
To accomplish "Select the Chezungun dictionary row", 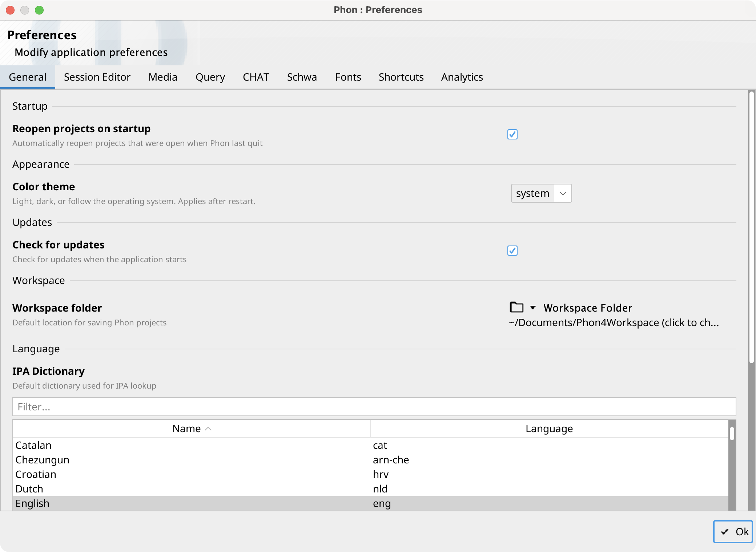I will tap(371, 460).
